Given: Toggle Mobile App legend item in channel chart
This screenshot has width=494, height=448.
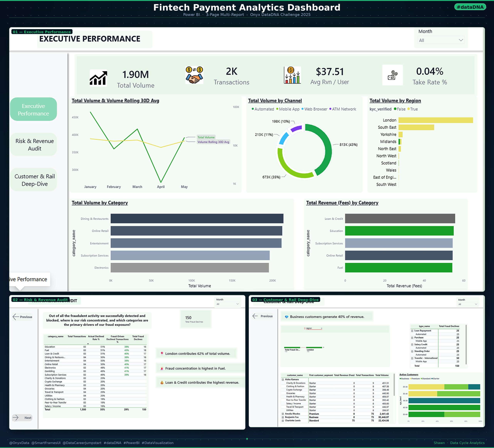Looking at the screenshot, I should [288, 109].
